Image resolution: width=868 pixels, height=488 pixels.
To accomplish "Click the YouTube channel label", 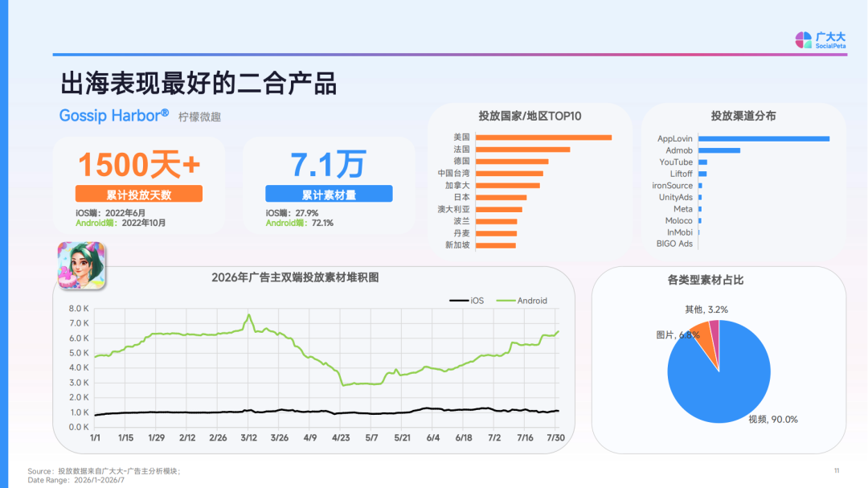I will coord(676,162).
